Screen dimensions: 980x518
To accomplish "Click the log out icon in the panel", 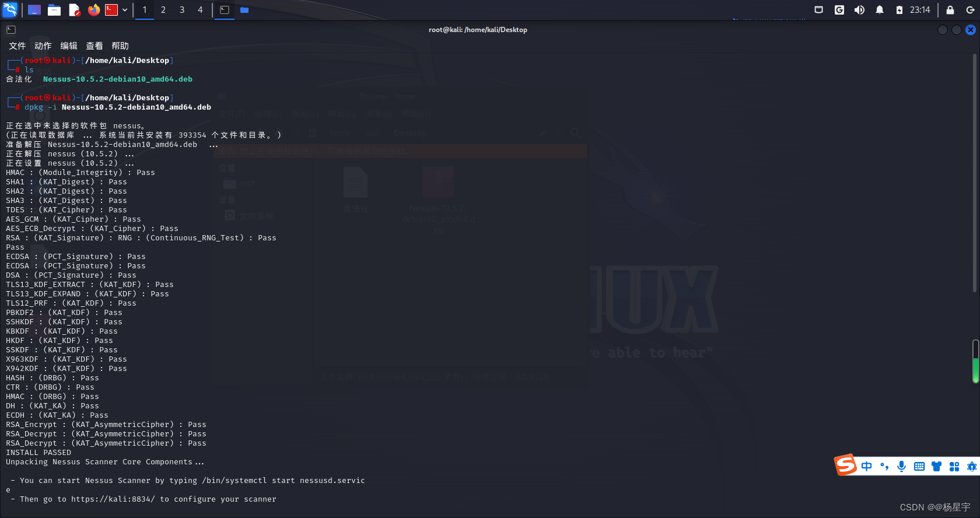I will [971, 10].
